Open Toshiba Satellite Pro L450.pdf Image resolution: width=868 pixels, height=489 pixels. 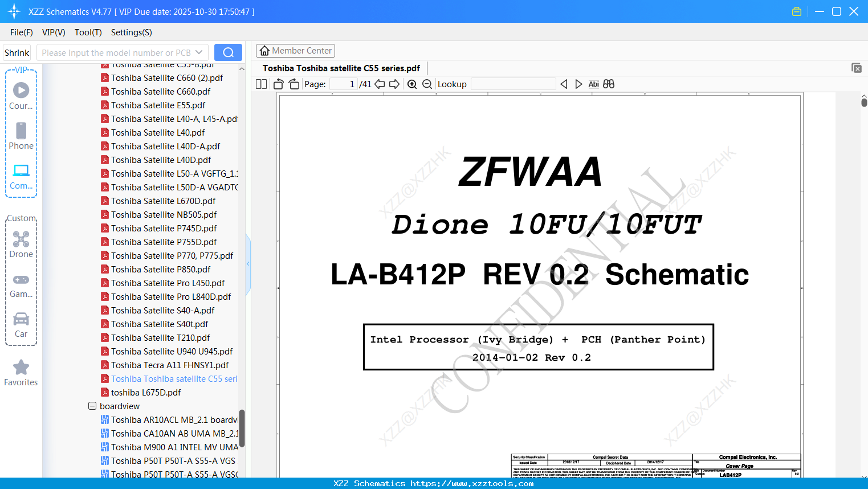[x=162, y=283]
